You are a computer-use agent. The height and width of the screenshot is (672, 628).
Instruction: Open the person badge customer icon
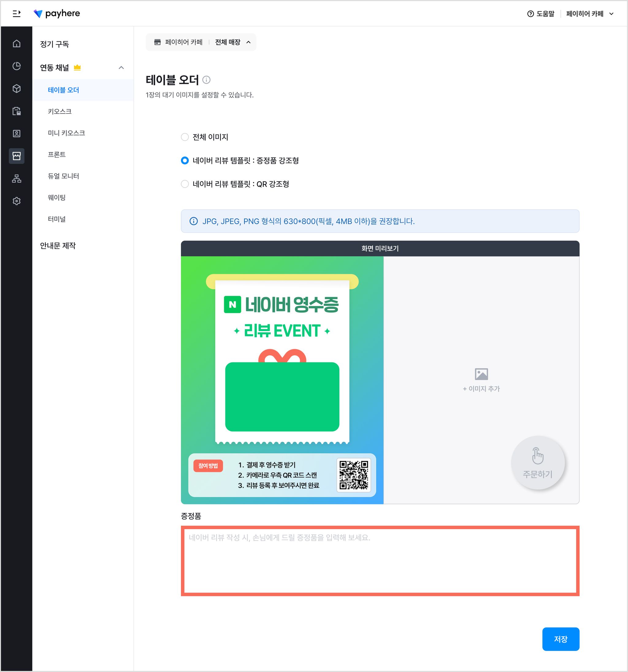click(x=17, y=134)
